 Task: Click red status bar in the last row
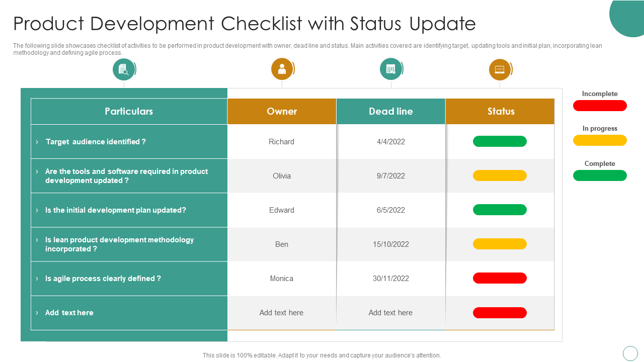[x=500, y=313]
